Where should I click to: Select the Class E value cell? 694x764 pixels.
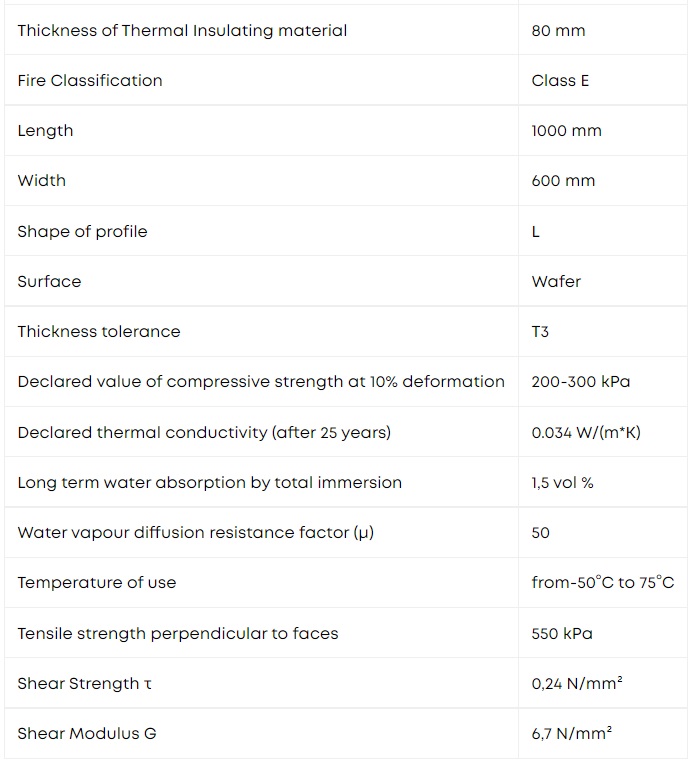tap(560, 80)
